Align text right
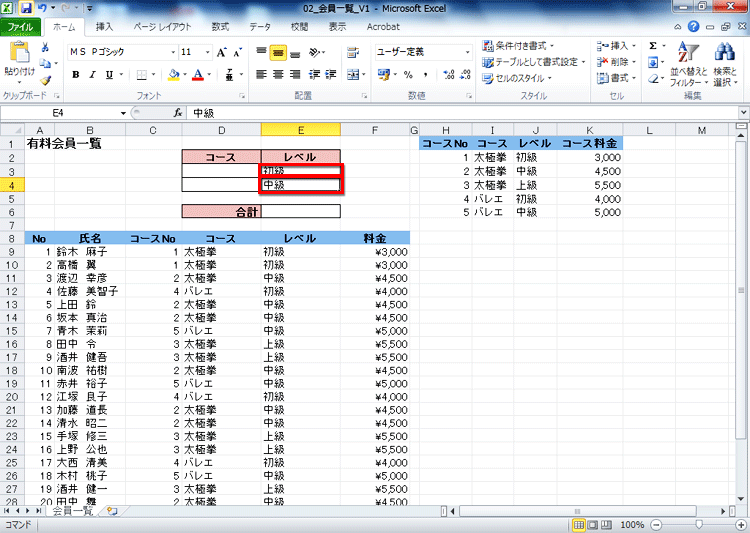 click(x=295, y=75)
